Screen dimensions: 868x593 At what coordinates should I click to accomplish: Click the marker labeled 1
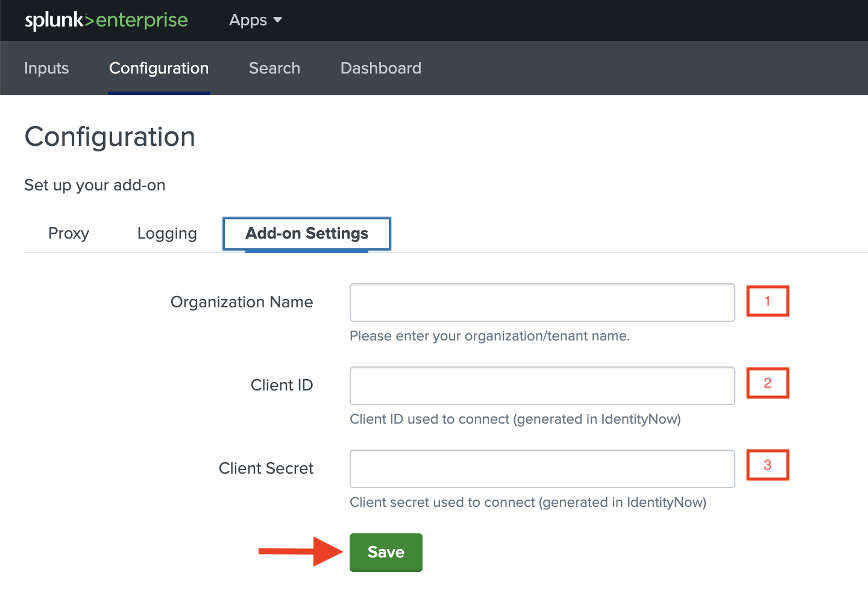coord(767,301)
